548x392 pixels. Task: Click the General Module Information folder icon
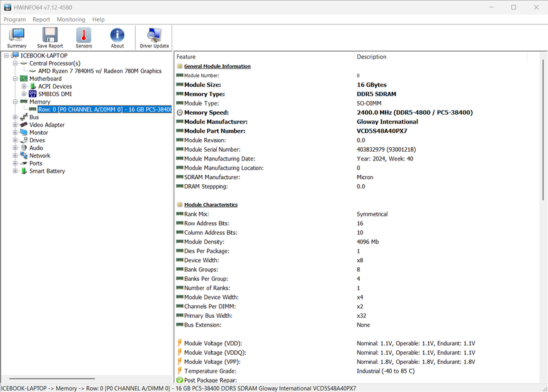pyautogui.click(x=179, y=66)
